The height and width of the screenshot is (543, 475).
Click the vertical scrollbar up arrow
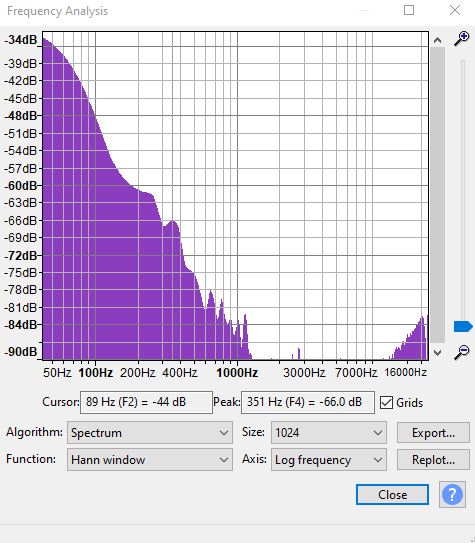coord(437,41)
